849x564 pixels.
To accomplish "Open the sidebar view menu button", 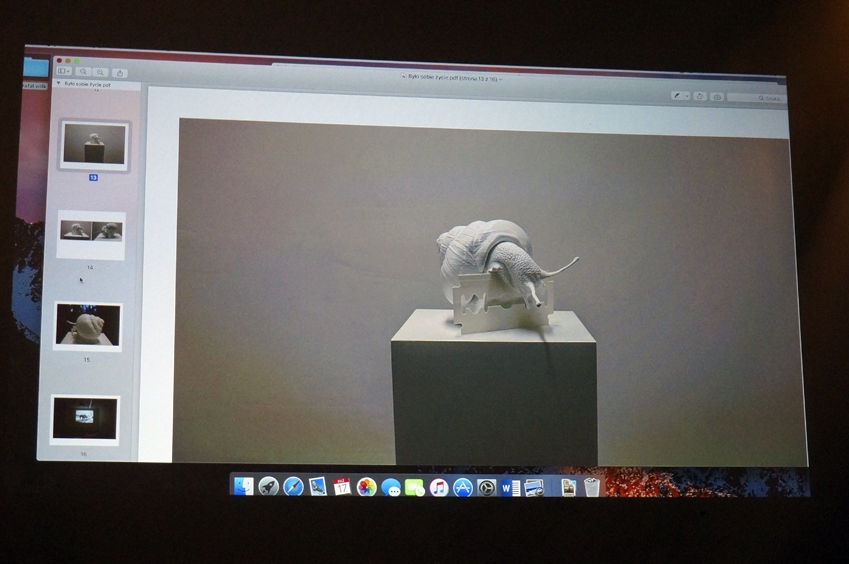I will click(x=64, y=71).
